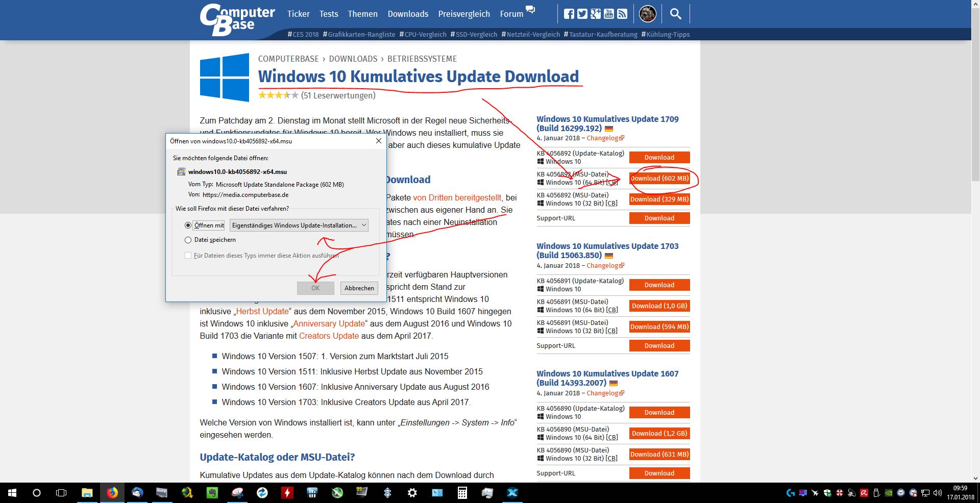Open the Themen menu item
Image resolution: width=980 pixels, height=503 pixels.
[x=363, y=14]
